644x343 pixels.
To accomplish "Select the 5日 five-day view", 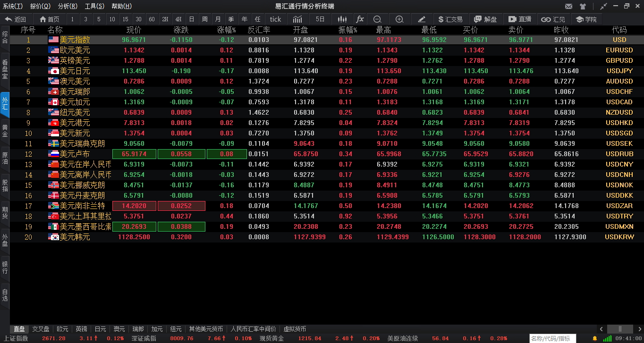I will (x=320, y=19).
